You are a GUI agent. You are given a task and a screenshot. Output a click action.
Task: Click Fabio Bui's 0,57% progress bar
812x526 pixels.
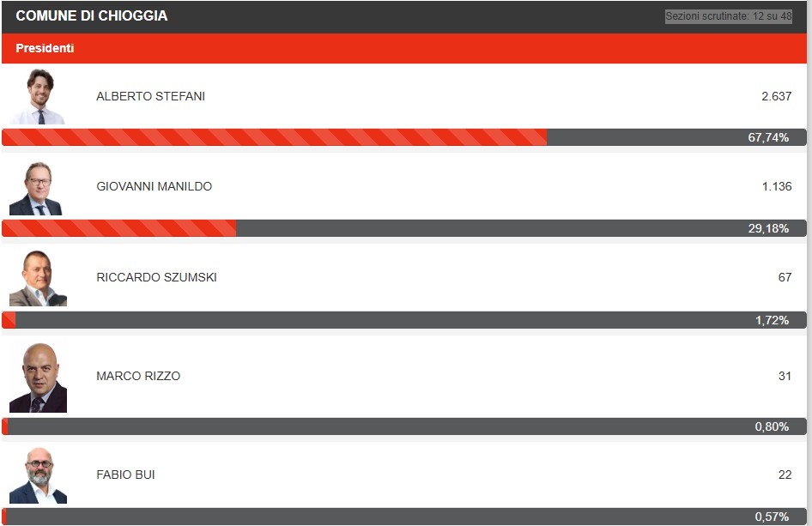[404, 517]
